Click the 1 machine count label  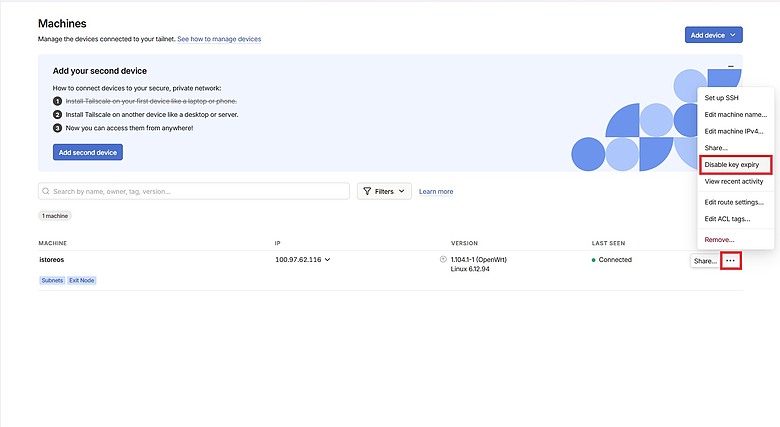click(x=55, y=216)
